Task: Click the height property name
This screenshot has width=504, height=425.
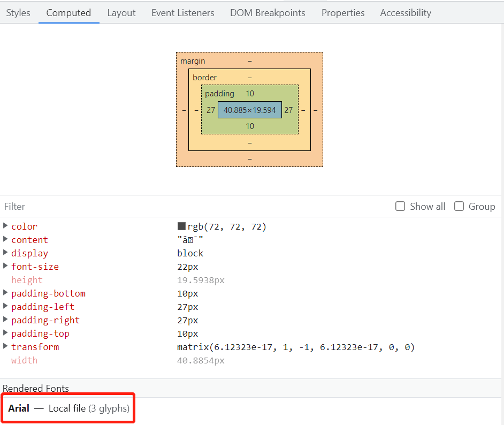Action: tap(27, 280)
